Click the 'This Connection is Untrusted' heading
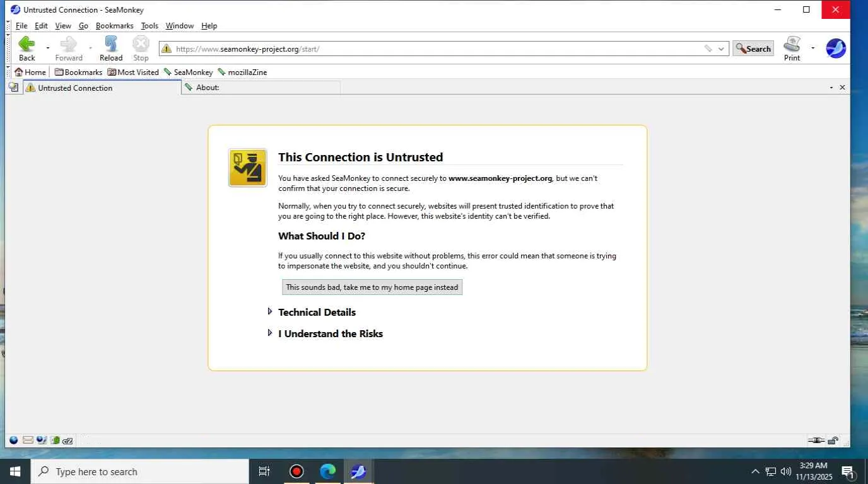 point(360,157)
